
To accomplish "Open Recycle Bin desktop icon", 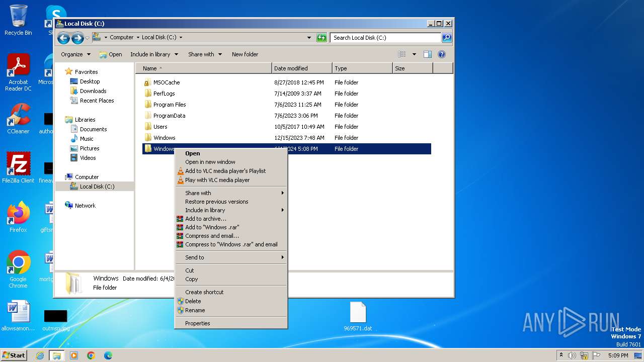I will click(x=18, y=20).
